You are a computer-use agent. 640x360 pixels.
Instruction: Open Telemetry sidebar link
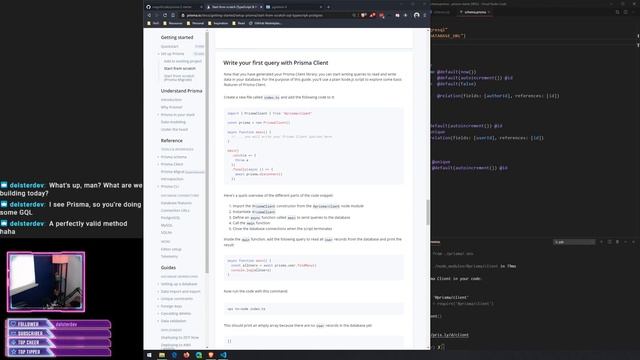point(169,256)
